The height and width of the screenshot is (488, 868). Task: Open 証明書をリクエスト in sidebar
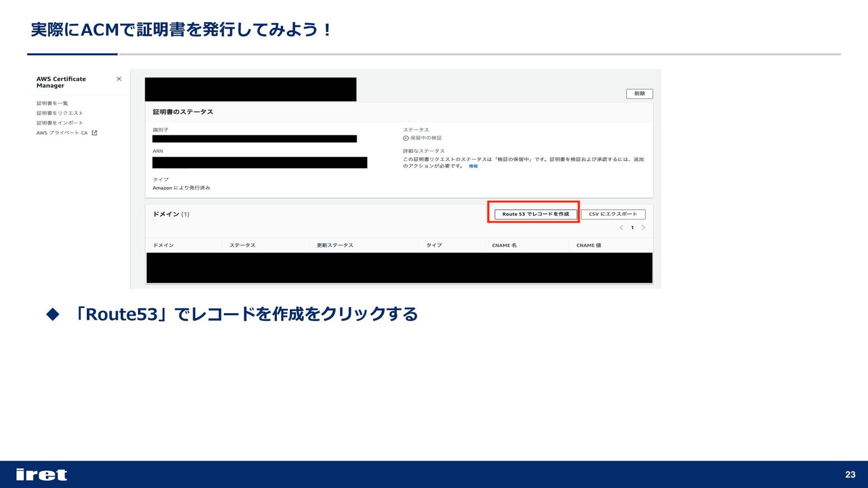(60, 113)
